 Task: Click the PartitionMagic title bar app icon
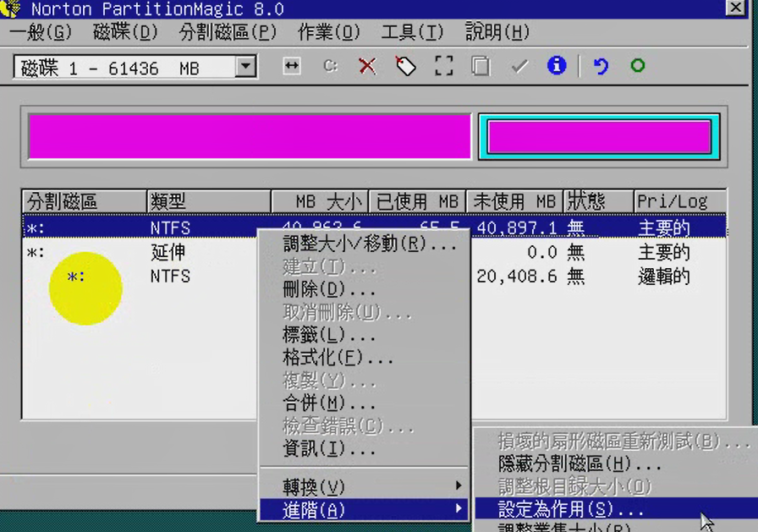(x=11, y=8)
